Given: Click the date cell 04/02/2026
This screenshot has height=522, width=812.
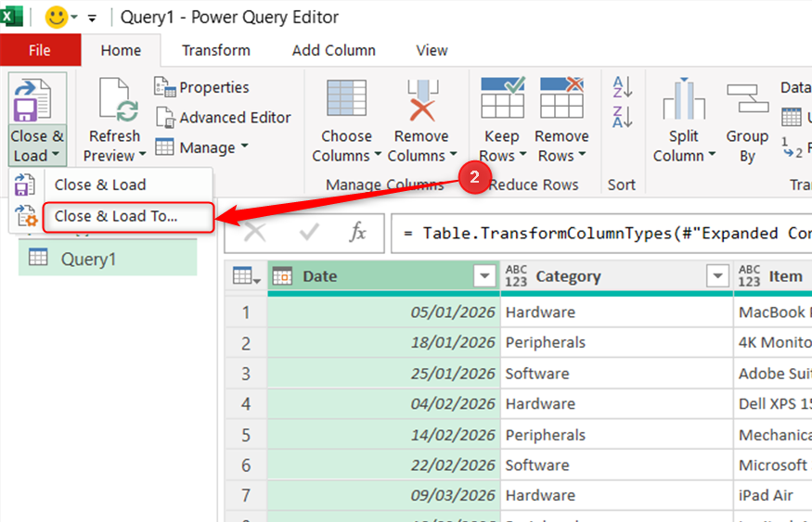Looking at the screenshot, I should 384,403.
